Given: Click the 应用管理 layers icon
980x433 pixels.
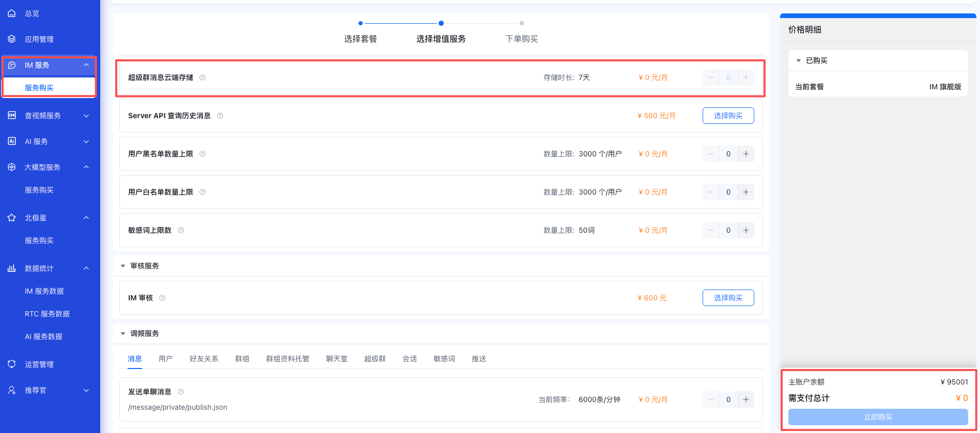Looking at the screenshot, I should click(12, 39).
